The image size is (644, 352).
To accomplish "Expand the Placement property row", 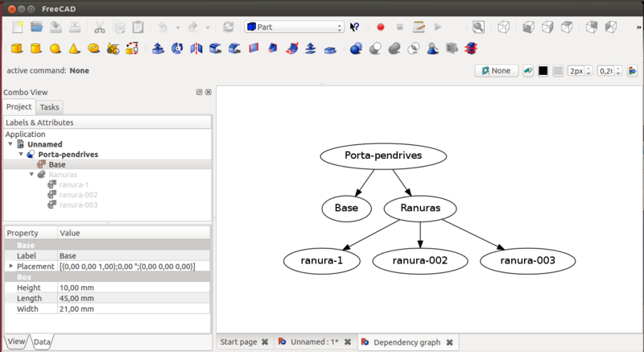I will pyautogui.click(x=10, y=266).
